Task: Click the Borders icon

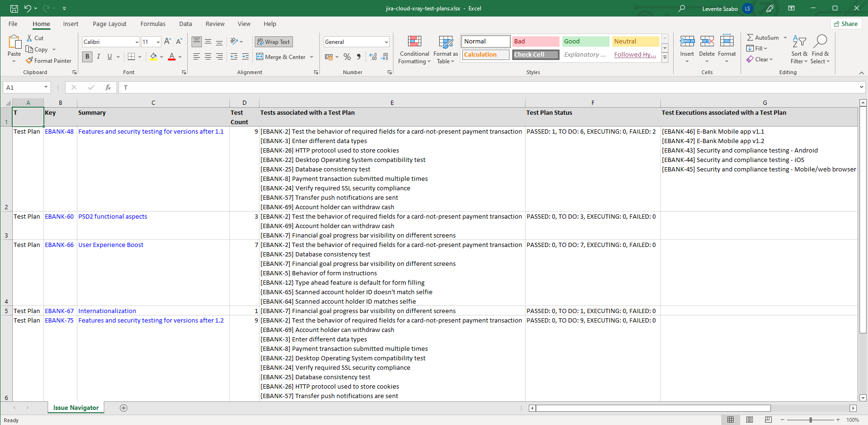Action: (132, 57)
